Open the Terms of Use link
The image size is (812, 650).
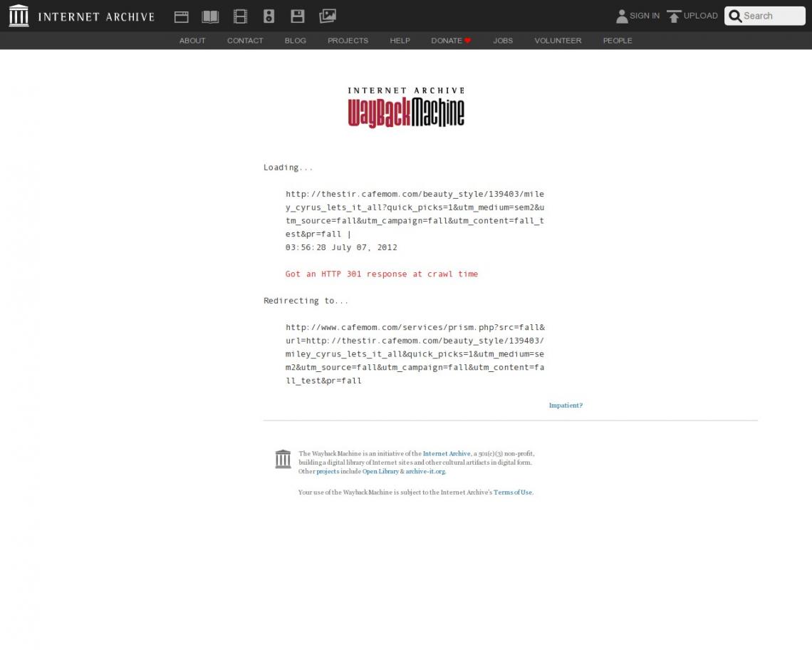coord(513,492)
